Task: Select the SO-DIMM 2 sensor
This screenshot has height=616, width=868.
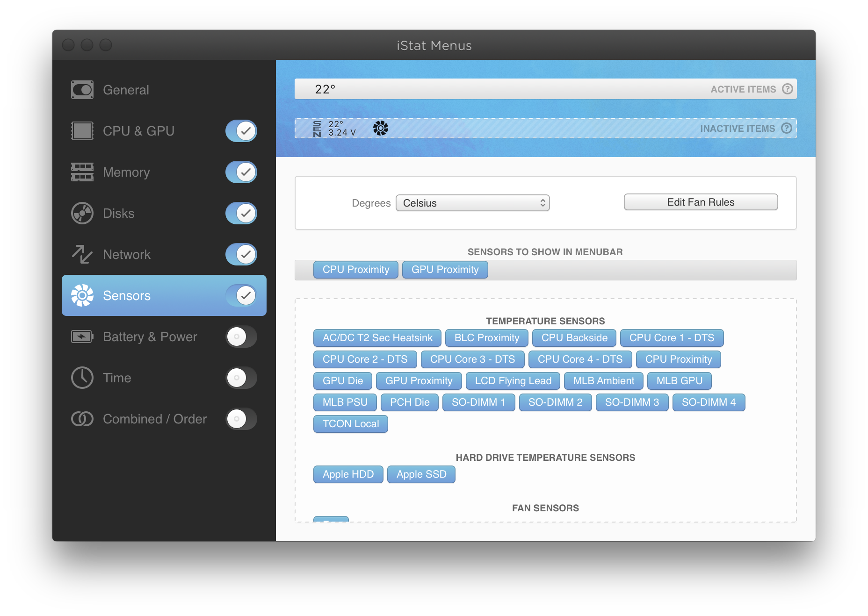Action: pos(556,402)
